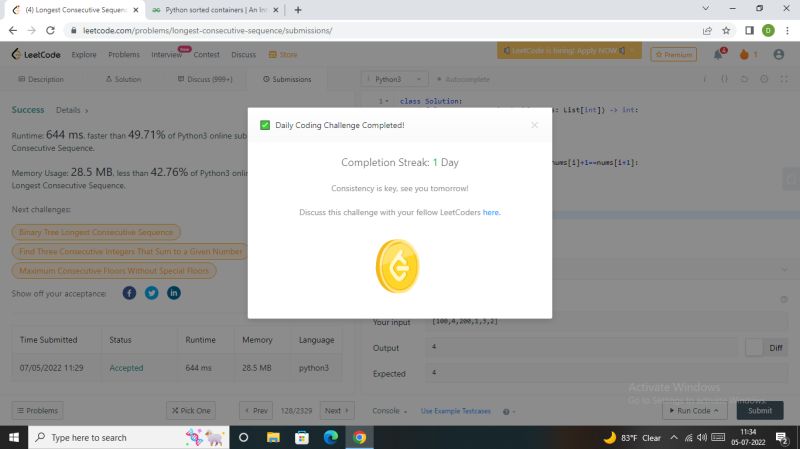The height and width of the screenshot is (449, 800).
Task: Click Use Example Testcases link
Action: coord(456,411)
